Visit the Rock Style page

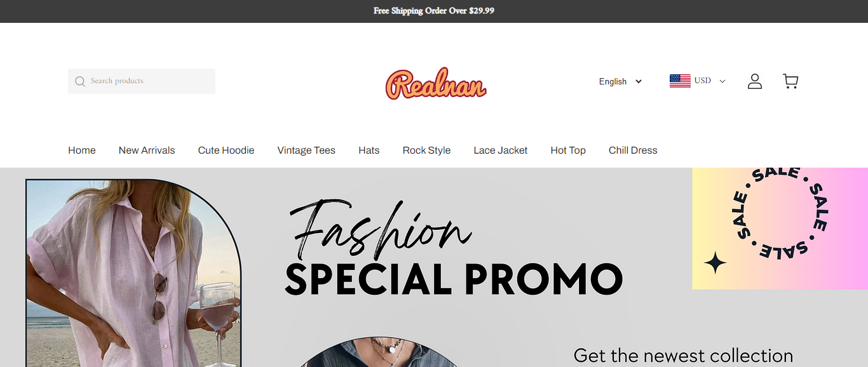426,150
